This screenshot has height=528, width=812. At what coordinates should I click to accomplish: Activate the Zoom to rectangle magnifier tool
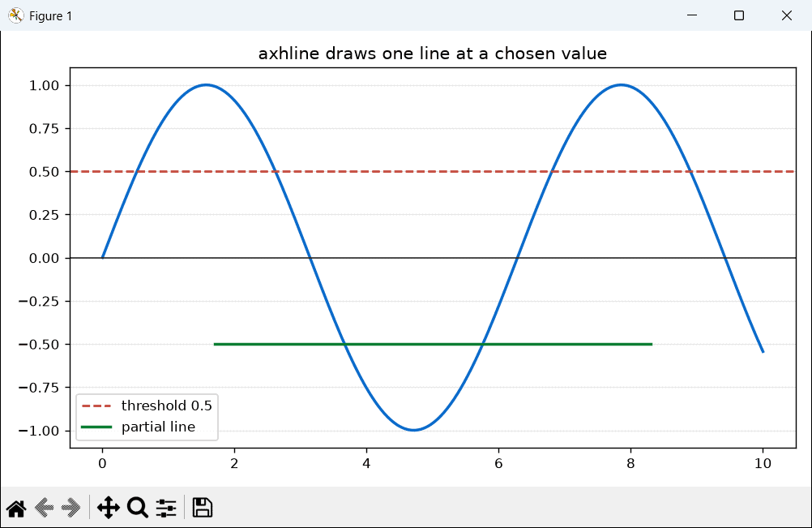click(138, 508)
